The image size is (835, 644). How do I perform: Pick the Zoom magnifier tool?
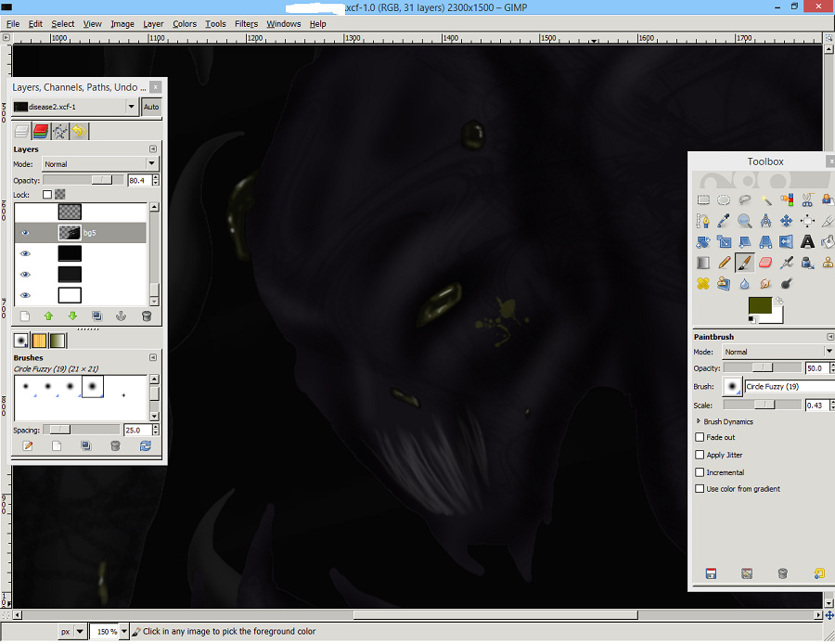pyautogui.click(x=745, y=221)
